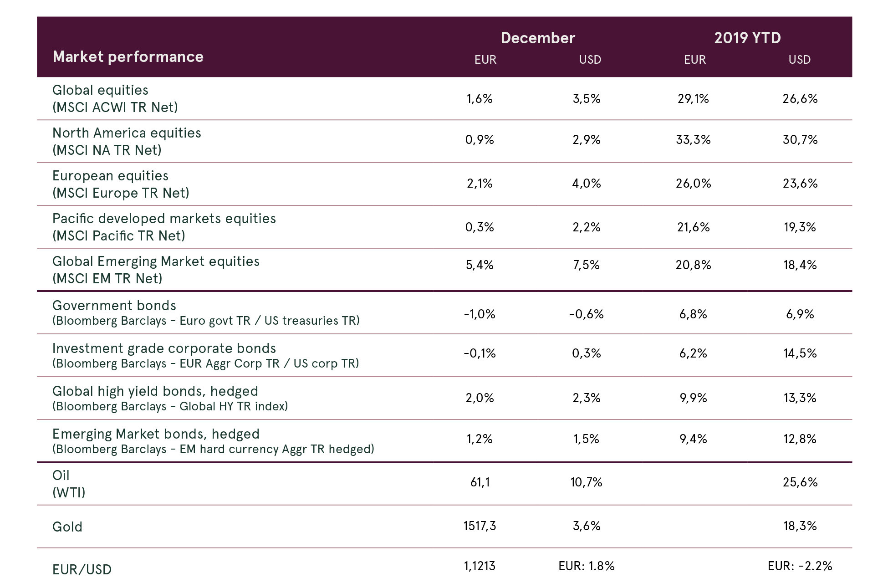
Task: Click the '(MSCI EM TR Net)' index name
Action: pos(107,279)
